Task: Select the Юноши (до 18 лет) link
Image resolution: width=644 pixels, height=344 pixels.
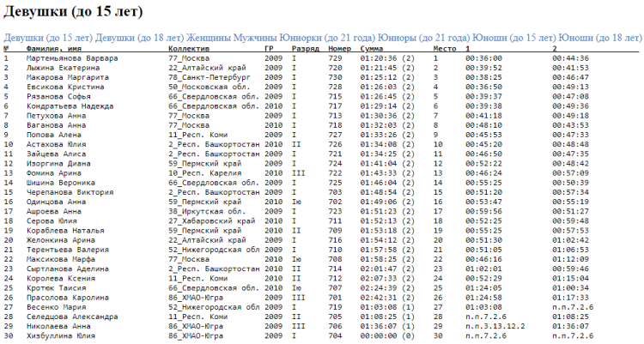Action: click(x=599, y=39)
